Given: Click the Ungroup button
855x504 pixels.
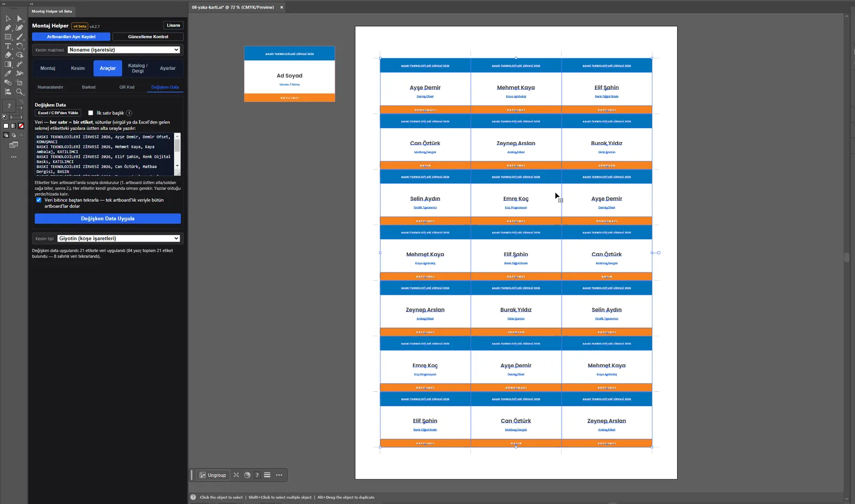Looking at the screenshot, I should tap(213, 475).
